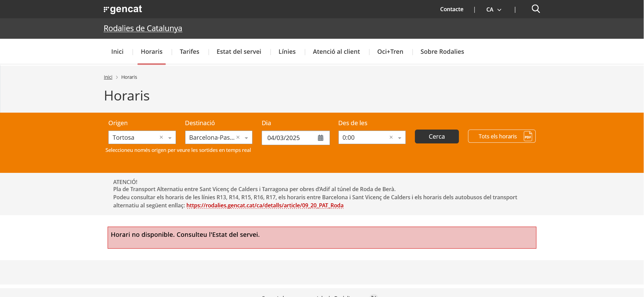
Task: Open the Oci+Tren menu item
Action: click(390, 51)
